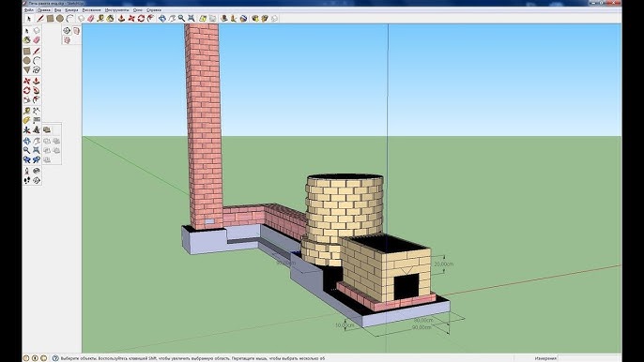The width and height of the screenshot is (644, 362).
Task: Activate the Section Plane tool
Action: pyautogui.click(x=37, y=180)
